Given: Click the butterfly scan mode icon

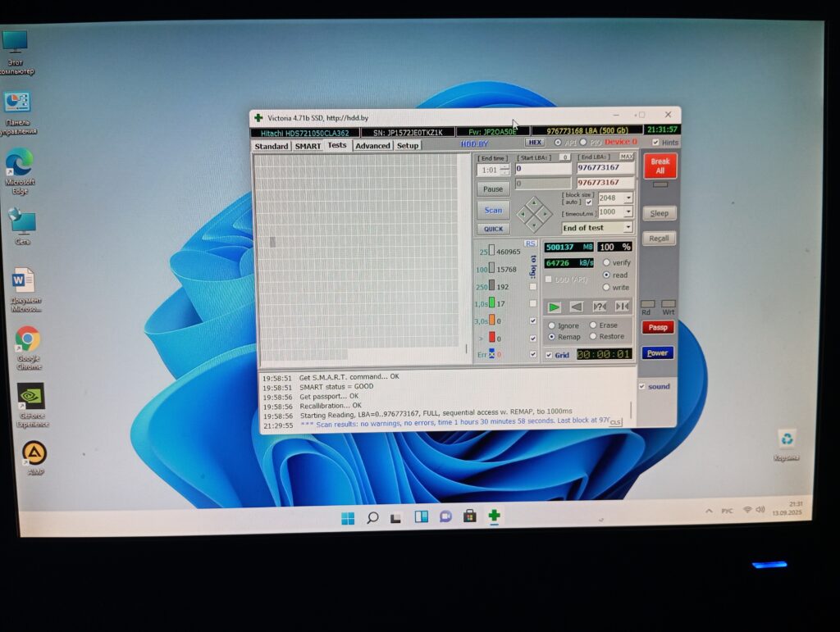Looking at the screenshot, I should 622,306.
